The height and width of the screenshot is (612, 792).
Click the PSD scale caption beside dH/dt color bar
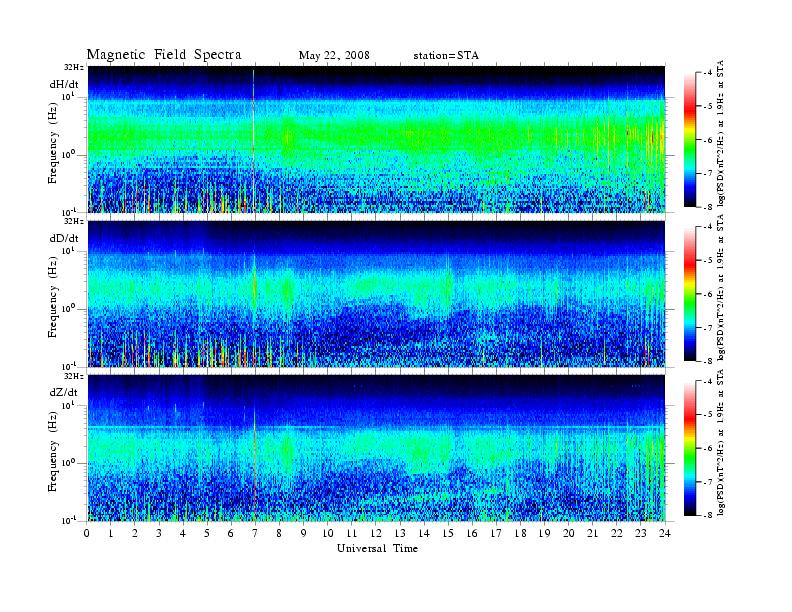pos(721,133)
